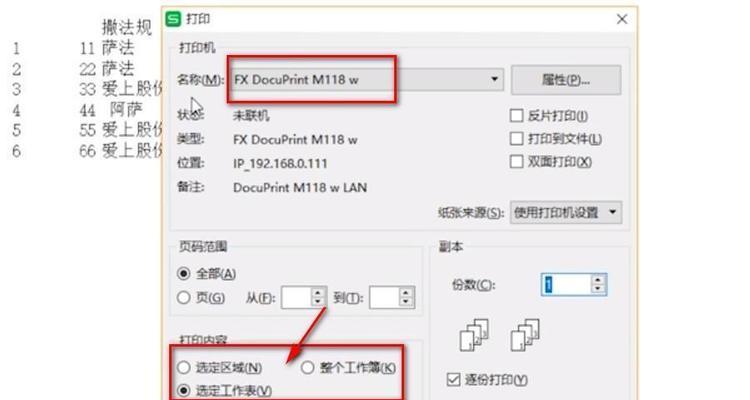Screen dimensions: 750x400
Task: Decrease the copies count with down arrow
Action: (598, 289)
